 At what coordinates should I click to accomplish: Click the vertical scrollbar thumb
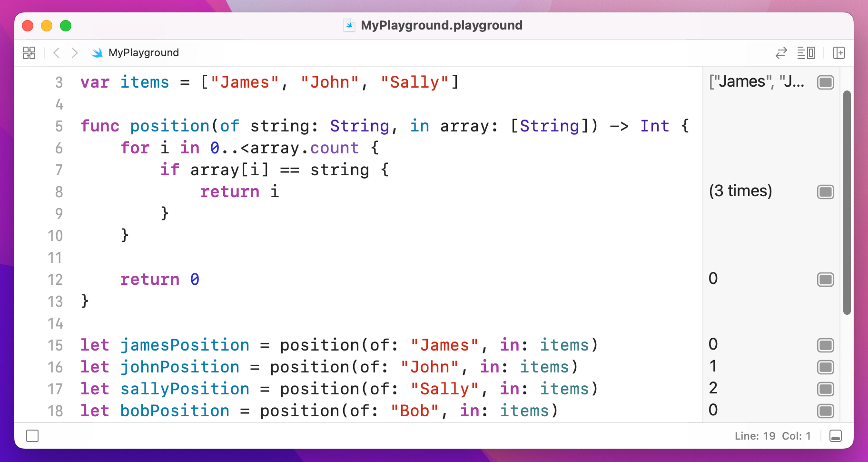pos(847,202)
